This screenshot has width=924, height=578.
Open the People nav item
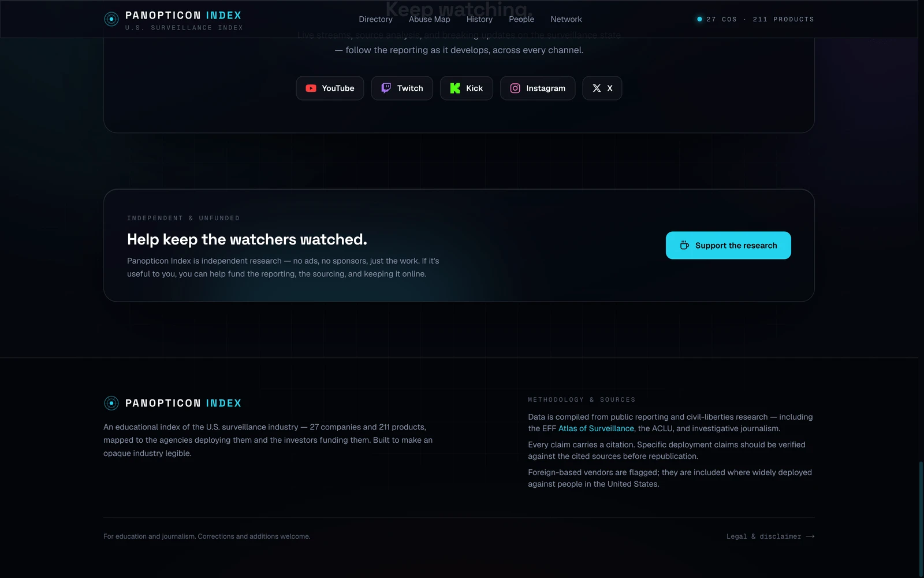521,19
